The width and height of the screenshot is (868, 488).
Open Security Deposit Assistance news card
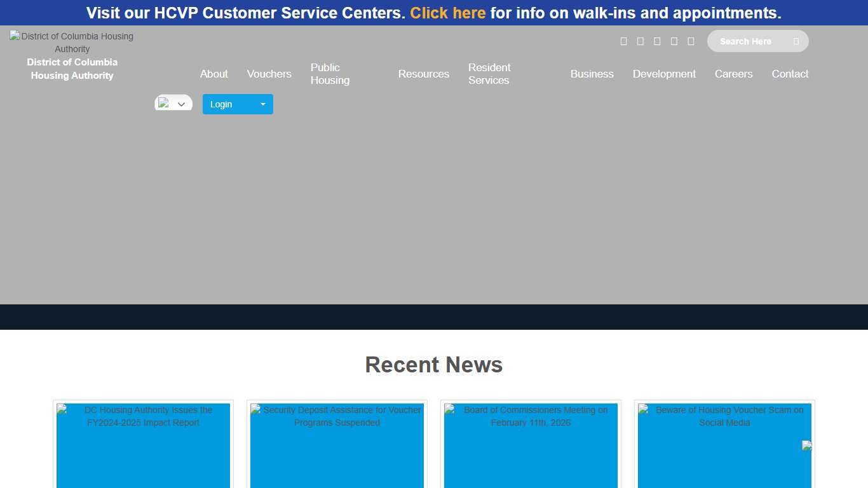click(x=337, y=445)
